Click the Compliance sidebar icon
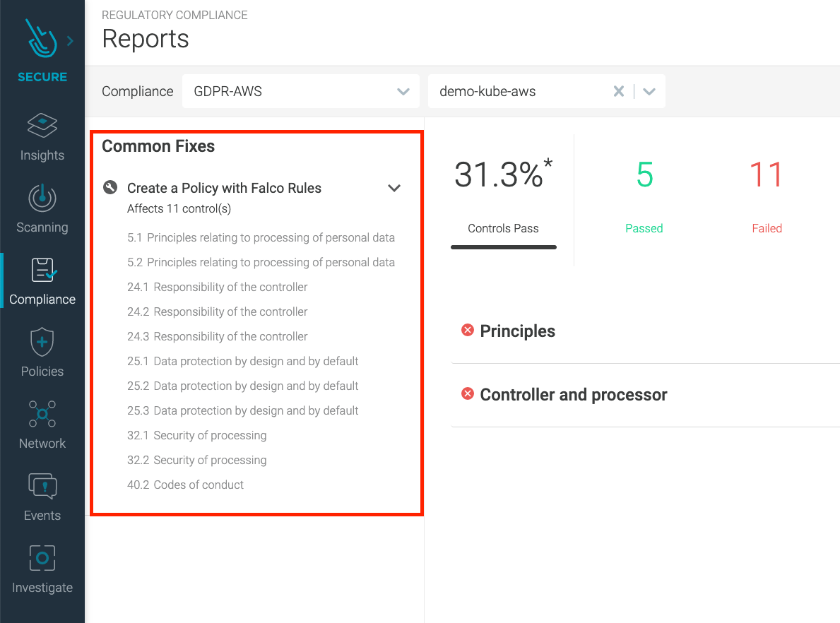This screenshot has height=623, width=840. pos(42,281)
